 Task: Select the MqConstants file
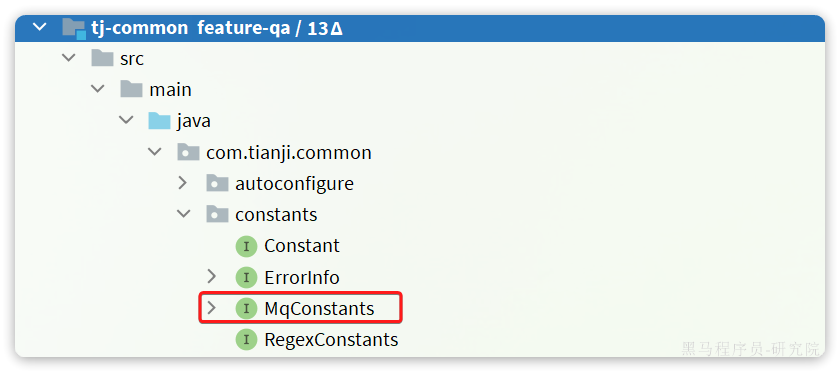(319, 309)
